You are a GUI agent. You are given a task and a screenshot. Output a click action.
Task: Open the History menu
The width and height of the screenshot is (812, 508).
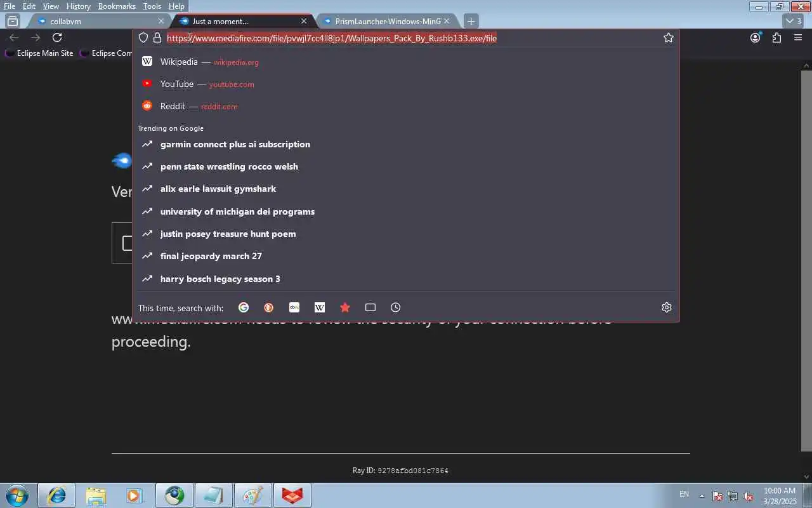point(79,6)
